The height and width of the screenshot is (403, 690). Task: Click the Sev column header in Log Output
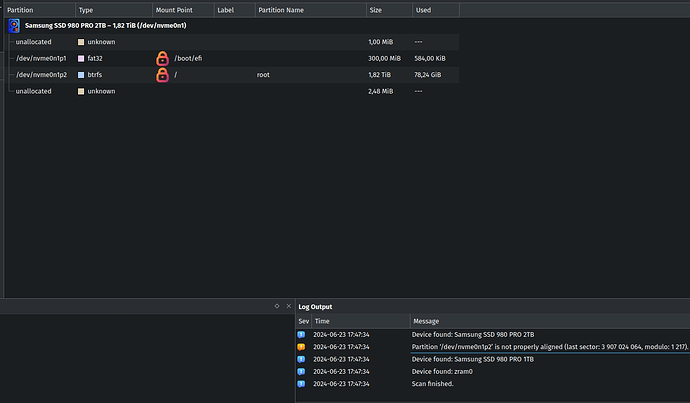(304, 321)
